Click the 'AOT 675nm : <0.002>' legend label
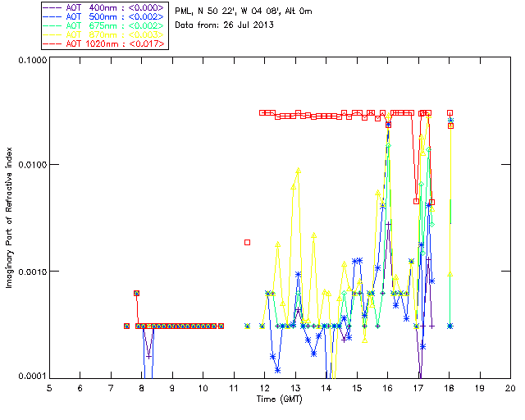The image size is (525, 420). (x=115, y=25)
